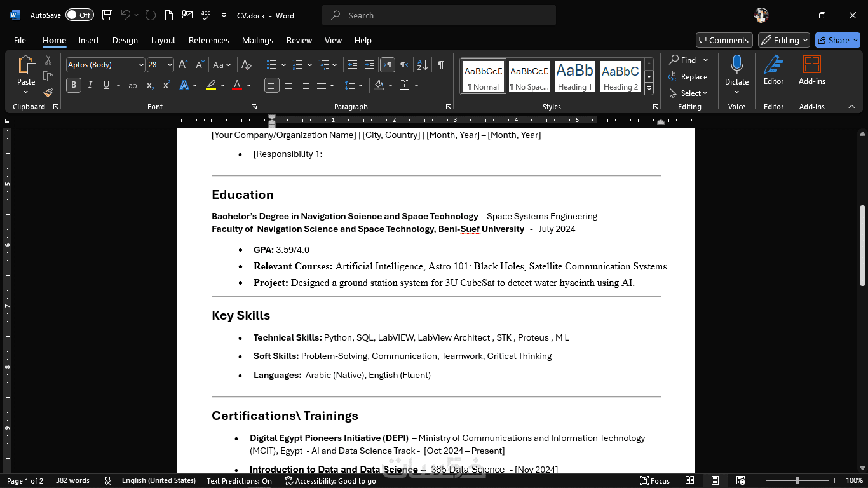
Task: Turn on the AutoSave switch
Action: [x=79, y=15]
